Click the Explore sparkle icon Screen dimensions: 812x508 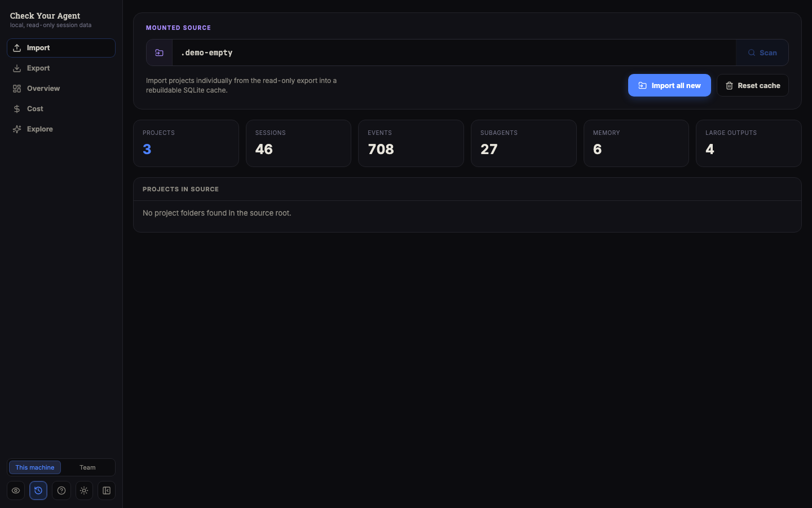coord(17,129)
